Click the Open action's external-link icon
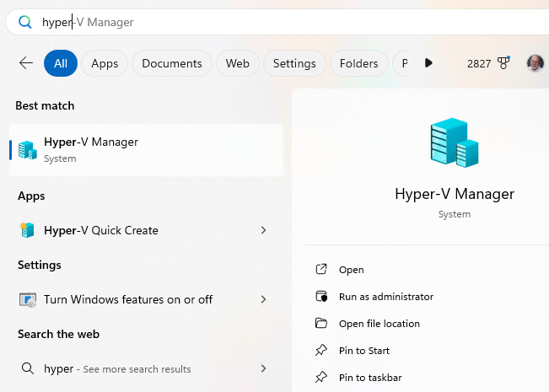The height and width of the screenshot is (392, 549). pyautogui.click(x=321, y=269)
